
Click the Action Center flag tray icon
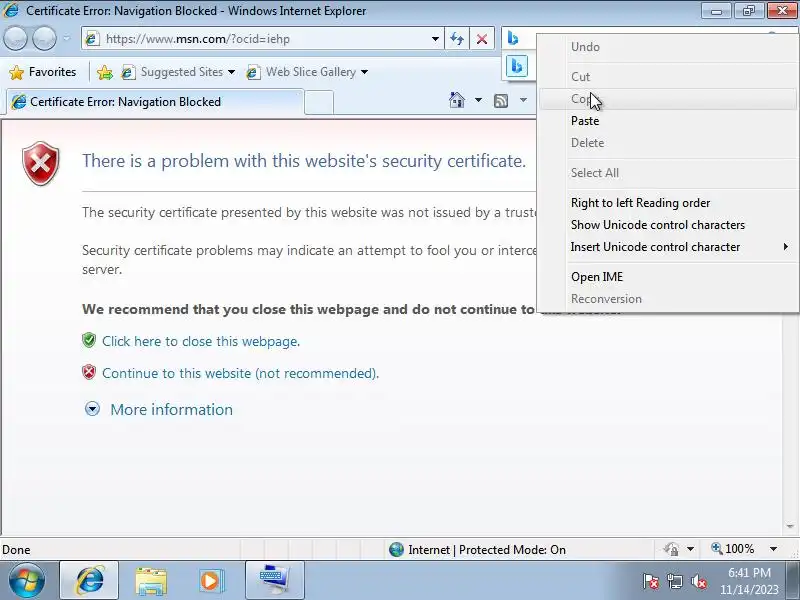click(x=651, y=581)
